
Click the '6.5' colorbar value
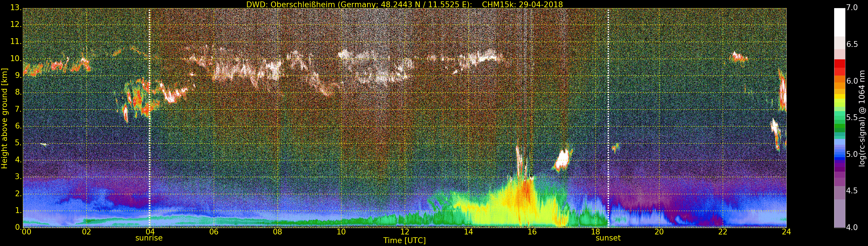(852, 44)
